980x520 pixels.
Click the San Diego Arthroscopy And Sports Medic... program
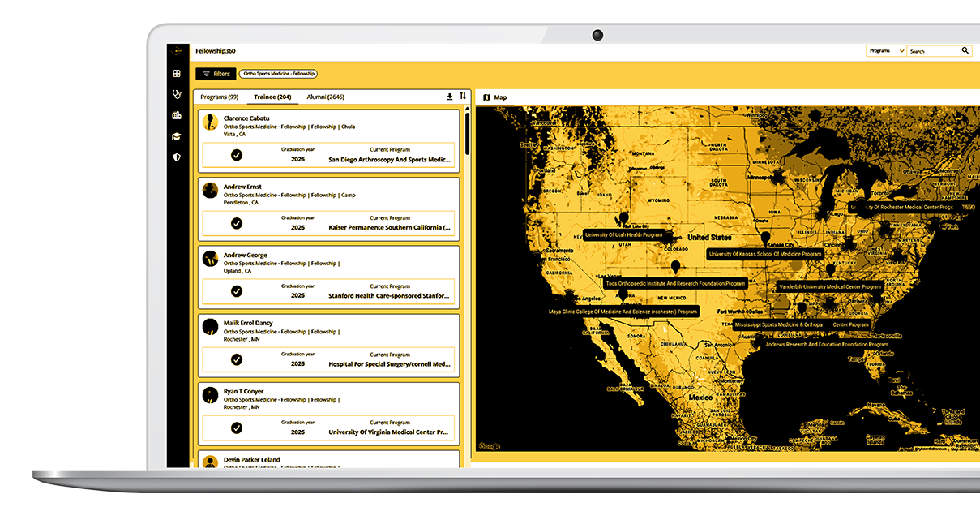(389, 160)
